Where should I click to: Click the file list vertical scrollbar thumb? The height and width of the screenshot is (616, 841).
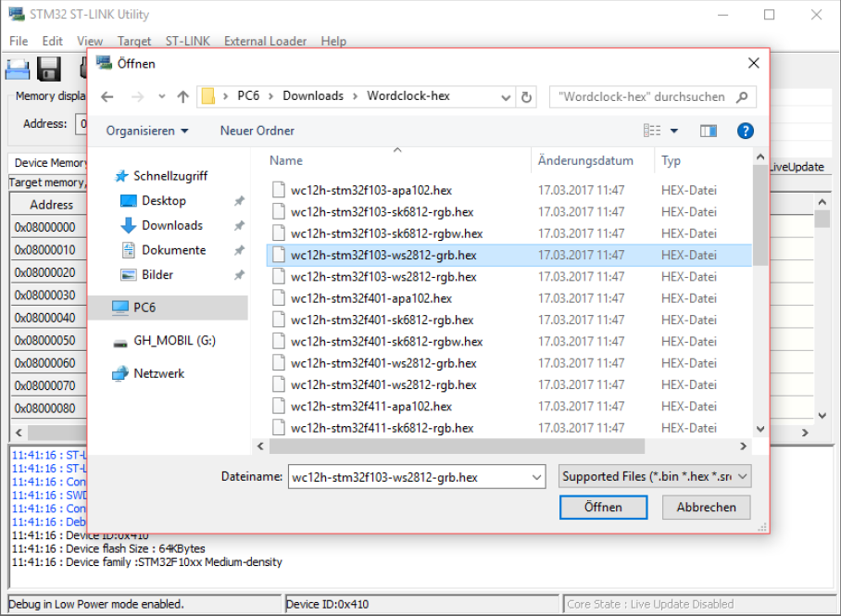pos(760,215)
